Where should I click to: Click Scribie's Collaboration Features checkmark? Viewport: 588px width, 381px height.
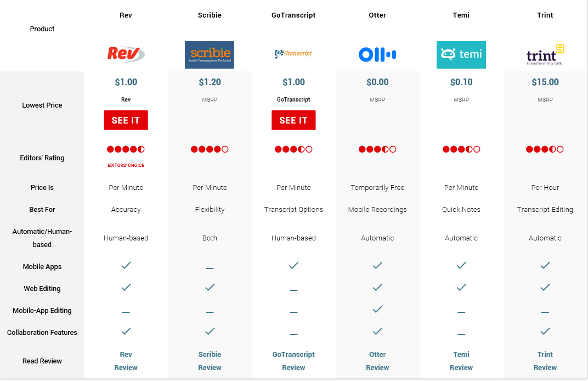click(210, 331)
